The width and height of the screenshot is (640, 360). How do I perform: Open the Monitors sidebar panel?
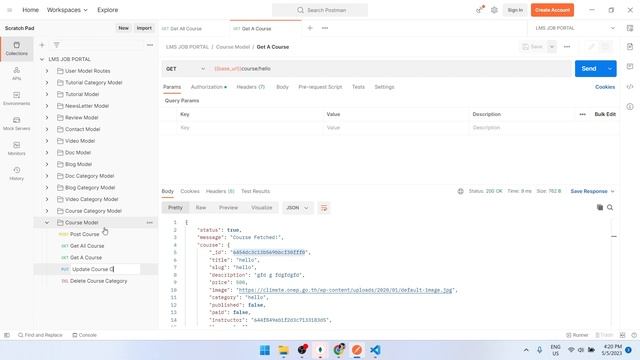click(x=16, y=148)
